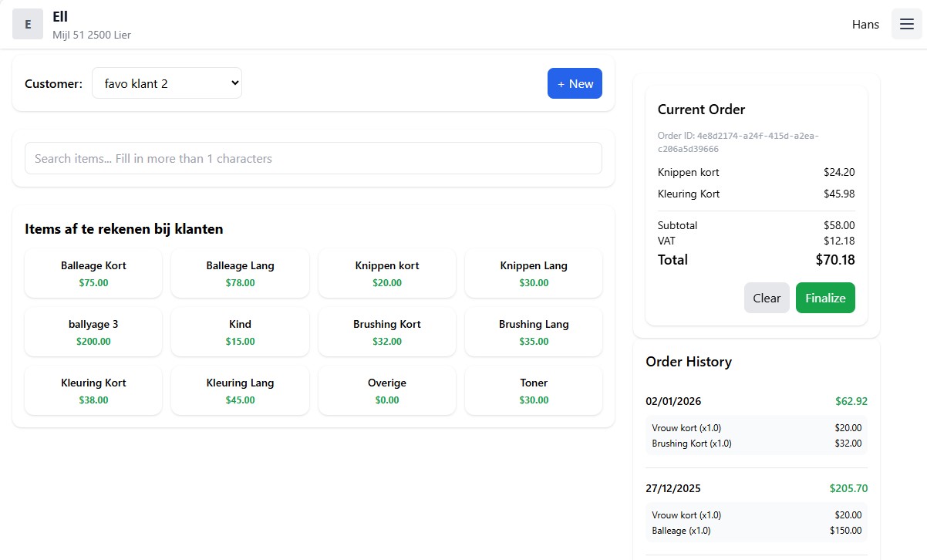This screenshot has width=927, height=560.
Task: Select the "Kind" item card
Action: click(x=240, y=332)
